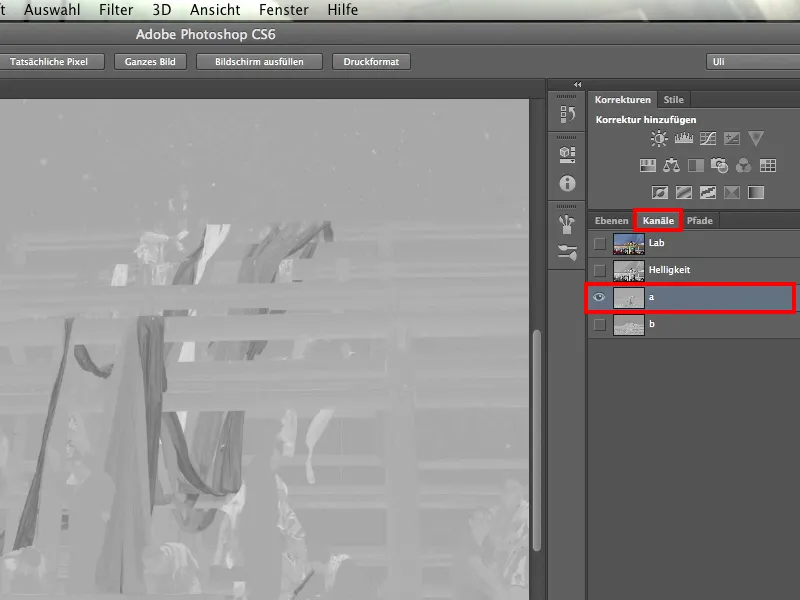Add a Vibrance adjustment (triangle icon)
The image size is (800, 600).
756,138
